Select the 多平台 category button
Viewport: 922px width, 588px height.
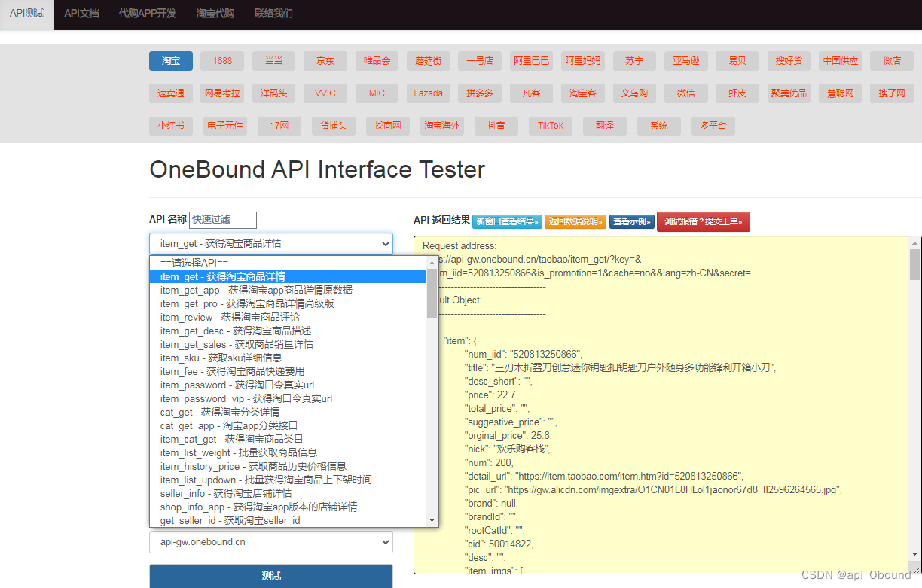(x=713, y=126)
